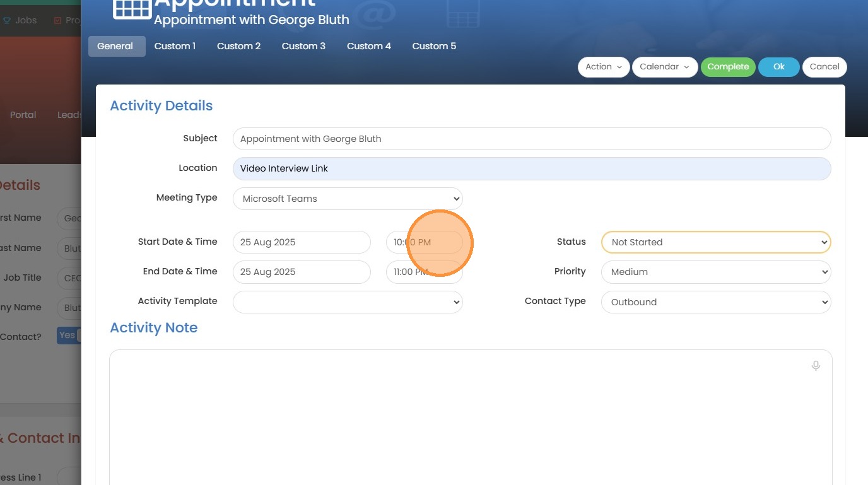The width and height of the screenshot is (868, 485).
Task: Click the Activity Details heading
Action: point(161,106)
